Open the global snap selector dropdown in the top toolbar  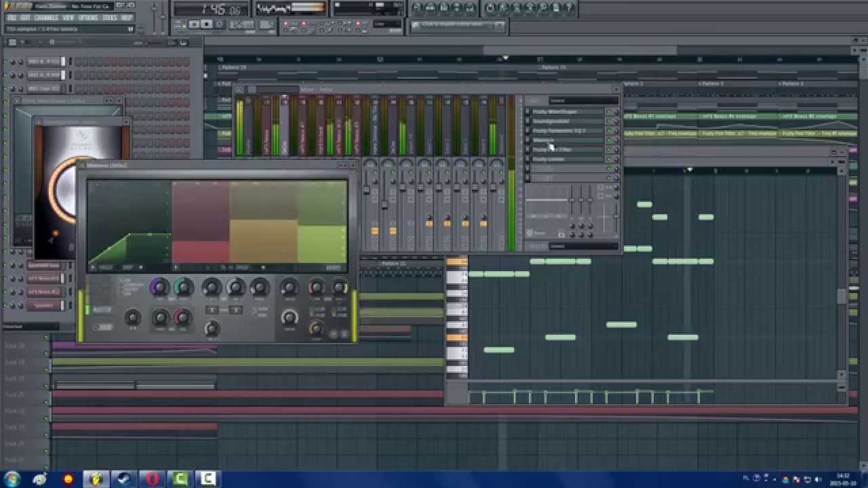pyautogui.click(x=388, y=24)
